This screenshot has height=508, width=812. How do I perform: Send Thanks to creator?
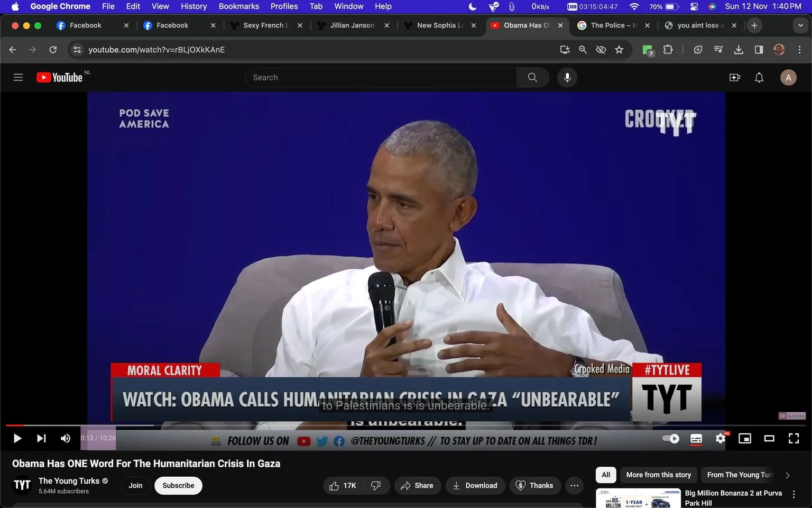point(534,485)
